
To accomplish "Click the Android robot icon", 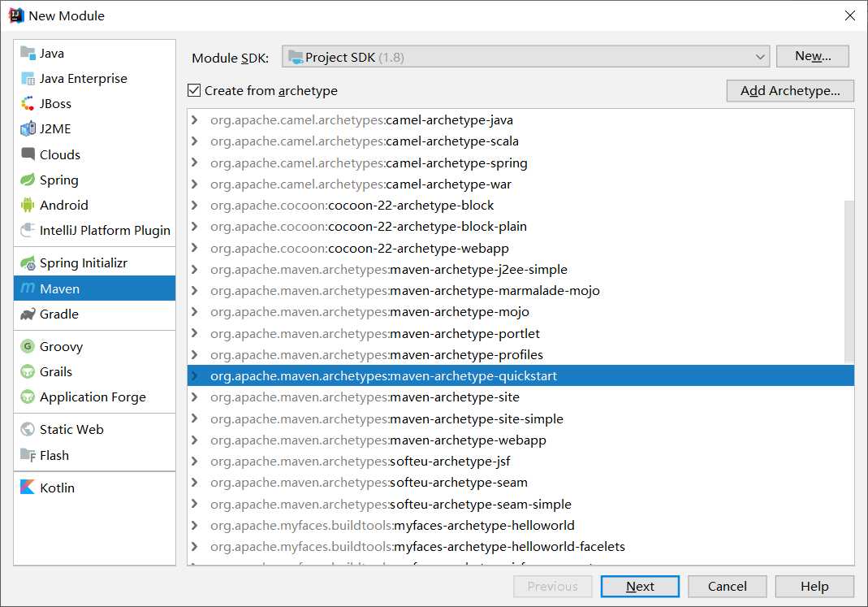I will click(28, 205).
